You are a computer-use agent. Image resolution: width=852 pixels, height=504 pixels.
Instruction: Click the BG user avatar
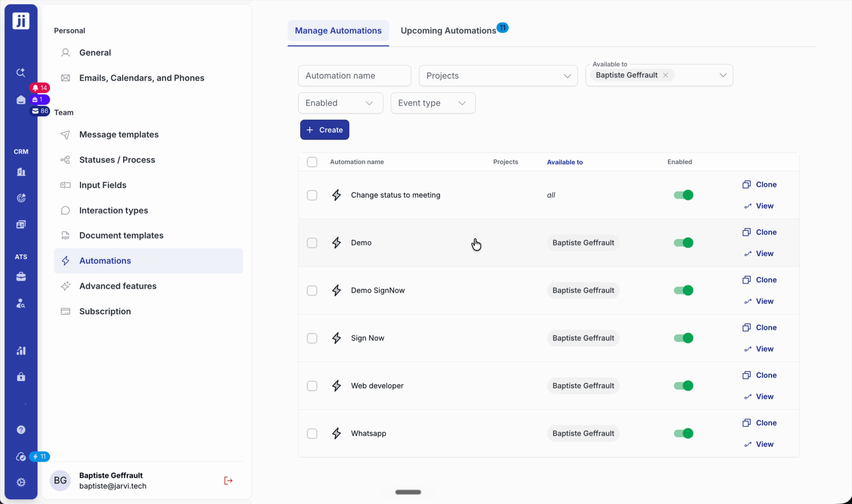point(60,481)
